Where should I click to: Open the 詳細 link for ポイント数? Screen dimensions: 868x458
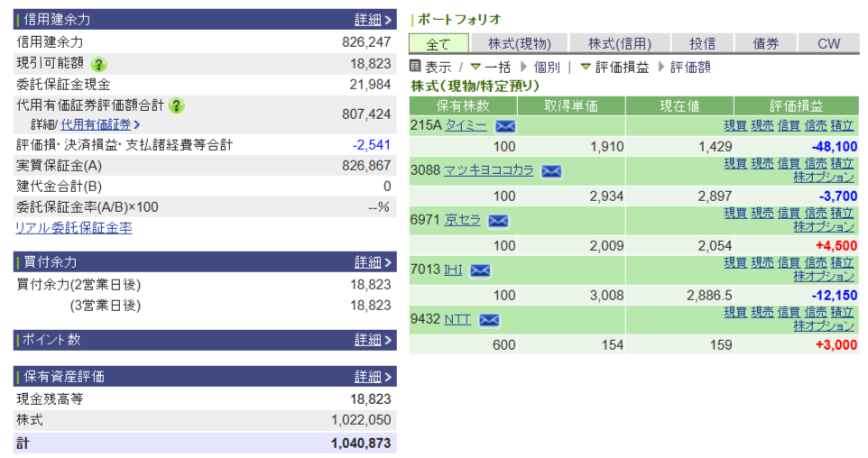373,340
